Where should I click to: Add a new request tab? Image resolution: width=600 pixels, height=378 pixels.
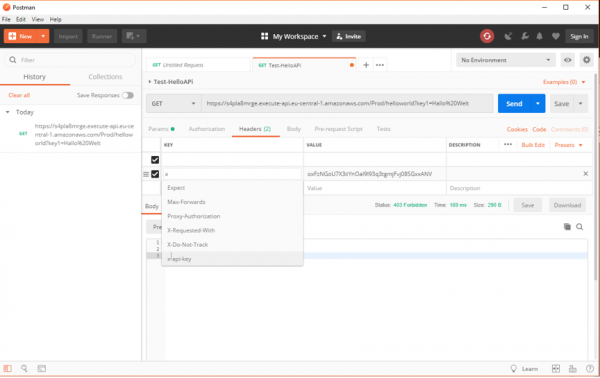366,65
